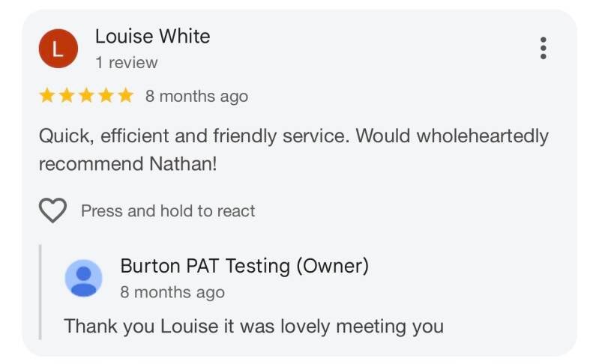The width and height of the screenshot is (599, 364).
Task: Click the "Press and hold to react" label
Action: (168, 211)
